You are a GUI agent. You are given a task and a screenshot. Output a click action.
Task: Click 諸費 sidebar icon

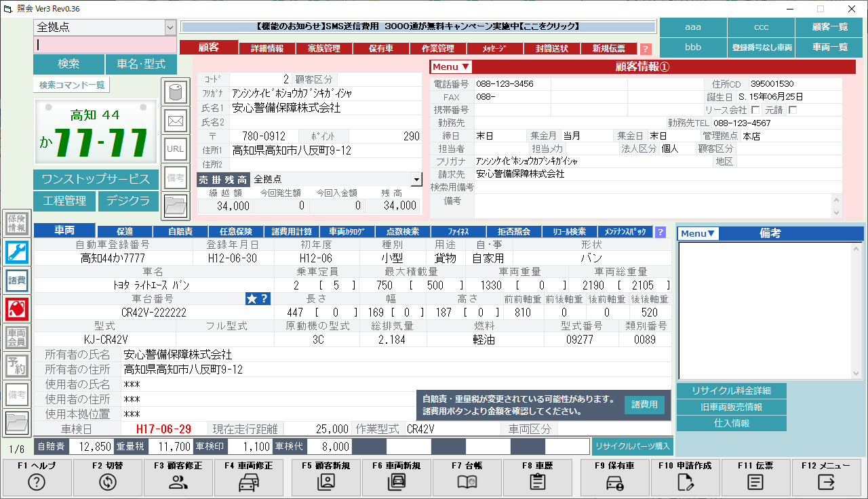(16, 280)
